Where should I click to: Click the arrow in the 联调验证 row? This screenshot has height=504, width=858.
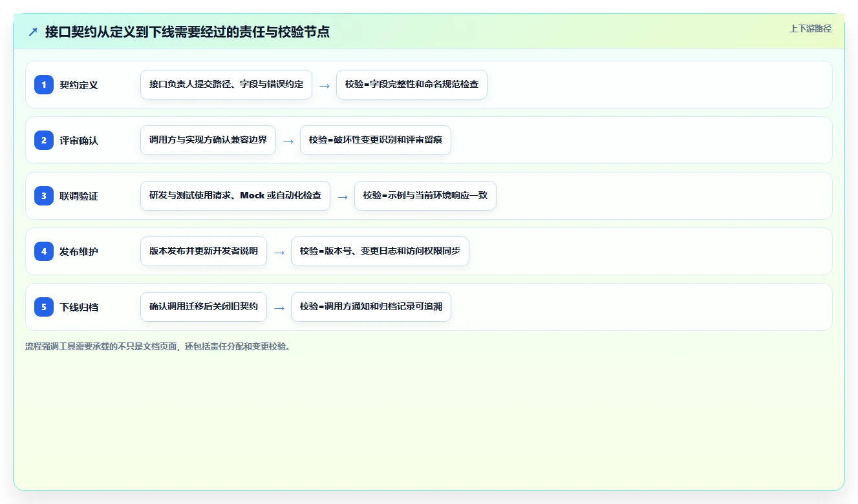click(343, 196)
